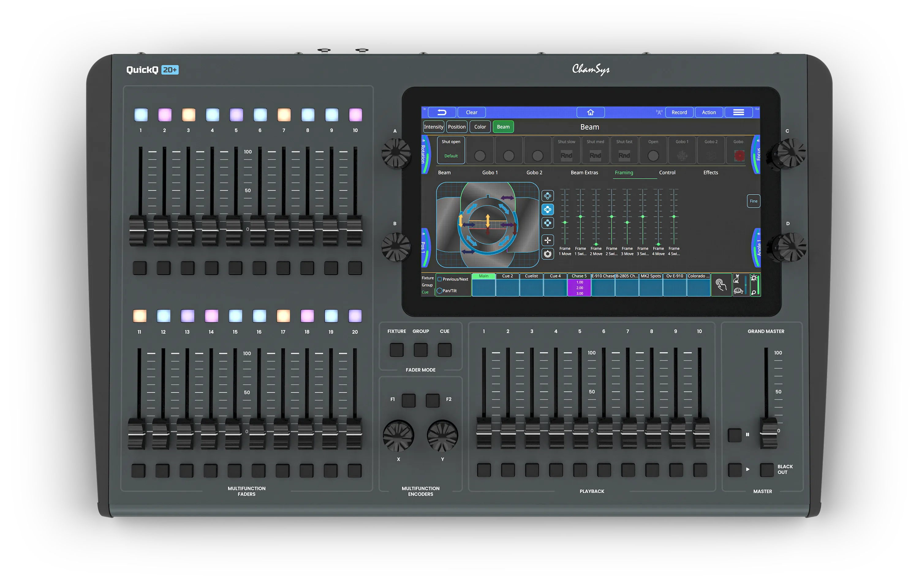Screen dimensions: 919x588
Task: Toggle the Fine adjustment button
Action: click(x=753, y=201)
